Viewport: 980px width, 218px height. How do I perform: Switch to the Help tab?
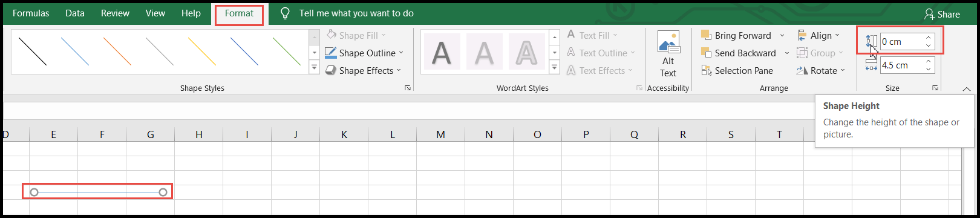pyautogui.click(x=191, y=13)
